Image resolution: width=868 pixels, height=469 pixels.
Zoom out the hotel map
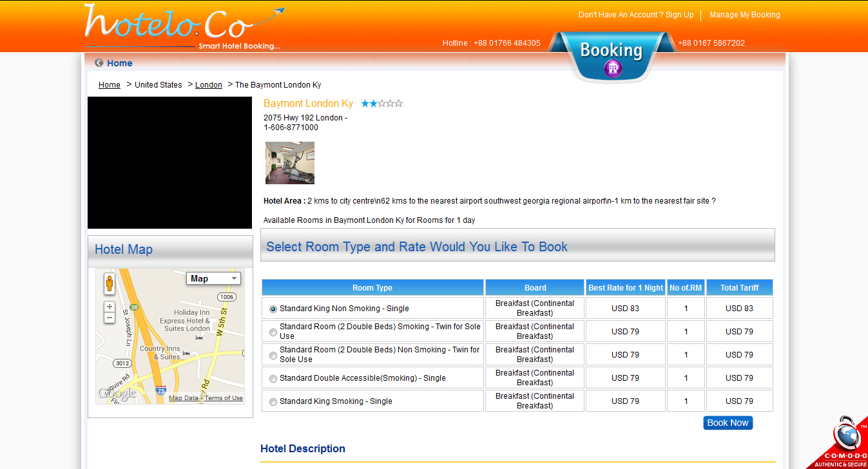pos(110,318)
